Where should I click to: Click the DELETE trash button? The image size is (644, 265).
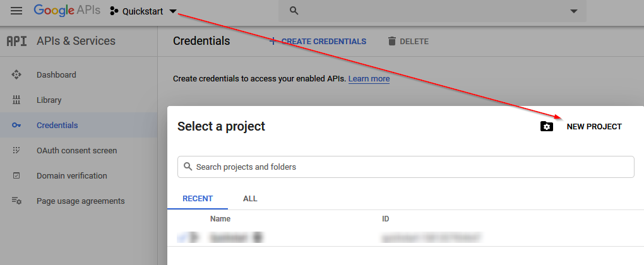click(408, 41)
